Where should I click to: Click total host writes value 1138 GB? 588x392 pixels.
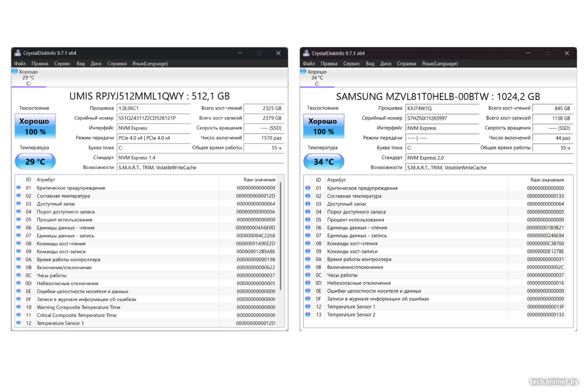pos(553,118)
